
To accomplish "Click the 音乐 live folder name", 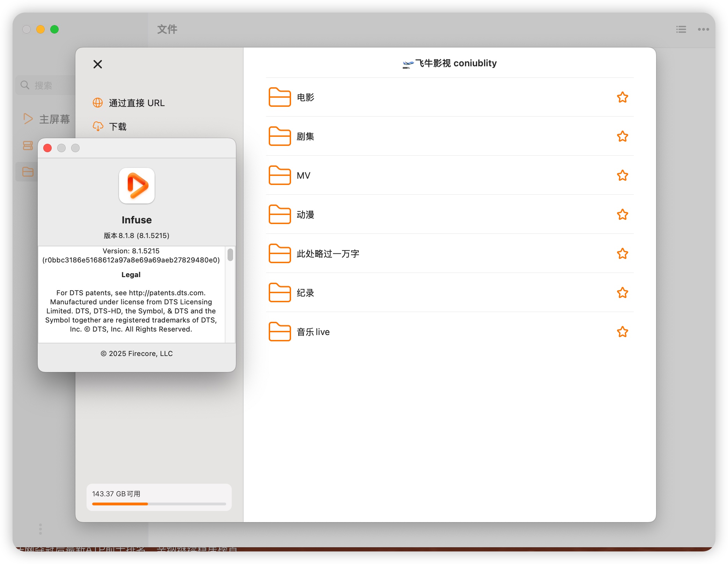I will tap(313, 332).
